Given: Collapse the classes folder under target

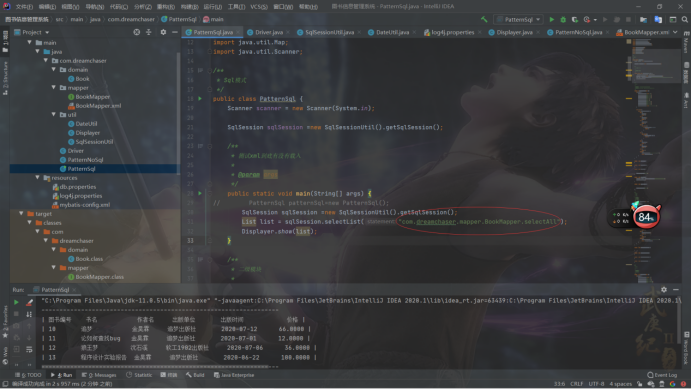Looking at the screenshot, I should tap(29, 223).
